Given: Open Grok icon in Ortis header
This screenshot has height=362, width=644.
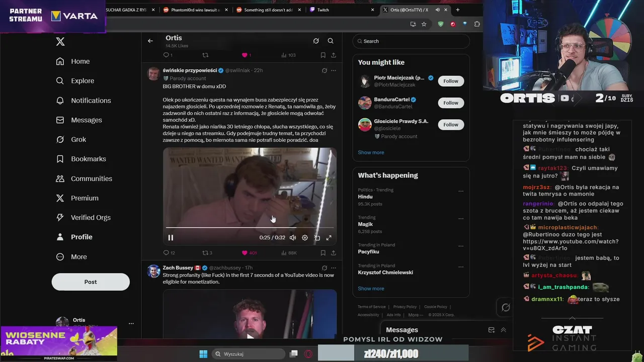Looking at the screenshot, I should point(316,41).
